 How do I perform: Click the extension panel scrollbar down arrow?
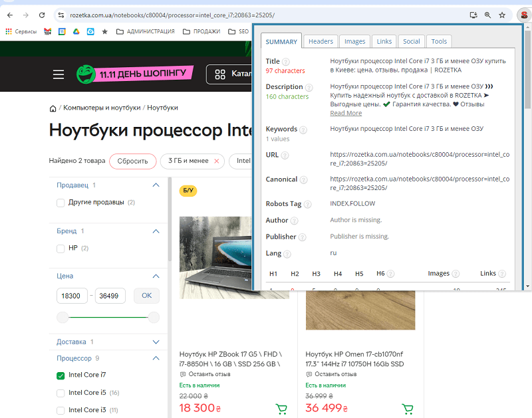[x=527, y=286]
